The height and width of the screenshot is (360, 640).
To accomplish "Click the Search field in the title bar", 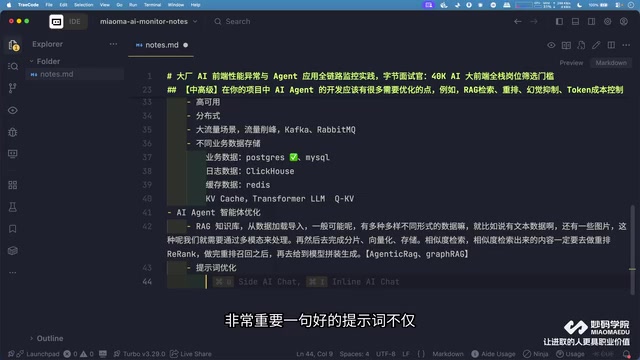I will (x=233, y=21).
